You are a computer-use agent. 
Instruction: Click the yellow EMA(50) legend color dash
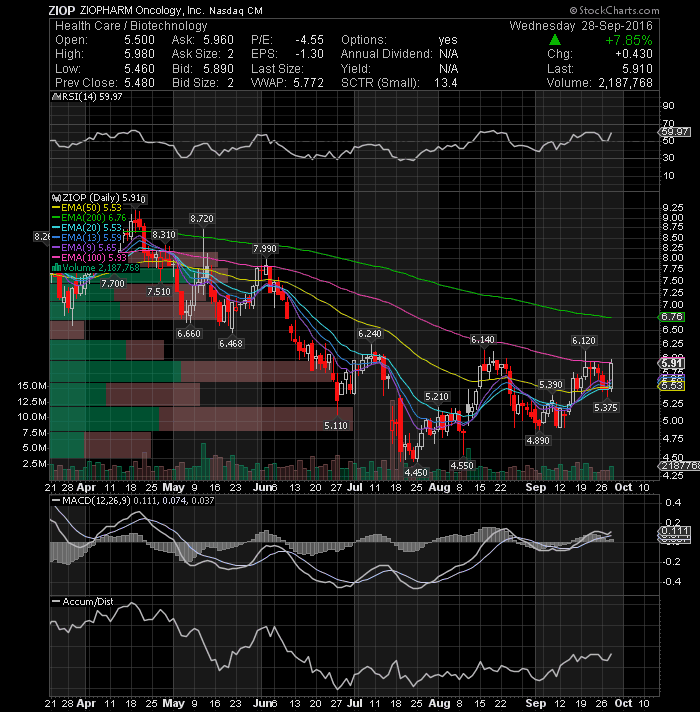[x=56, y=208]
